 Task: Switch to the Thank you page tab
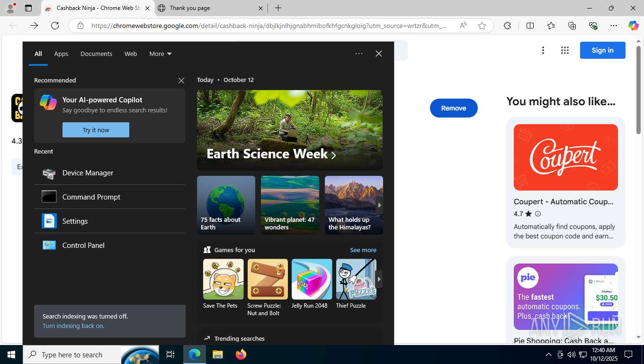[x=211, y=8]
